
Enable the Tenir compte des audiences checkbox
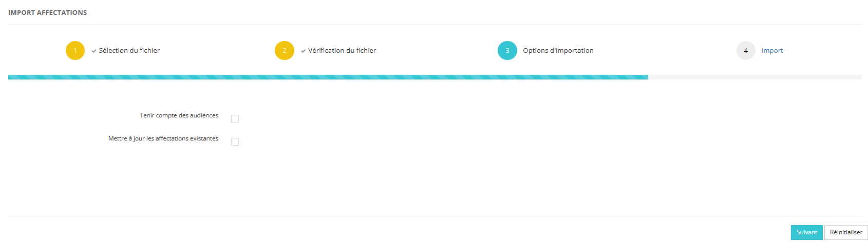235,119
